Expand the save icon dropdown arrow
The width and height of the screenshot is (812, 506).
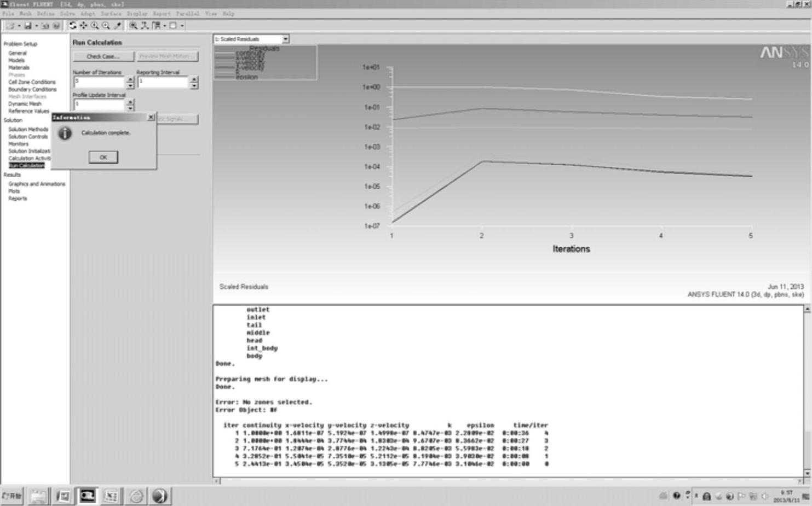pos(36,26)
